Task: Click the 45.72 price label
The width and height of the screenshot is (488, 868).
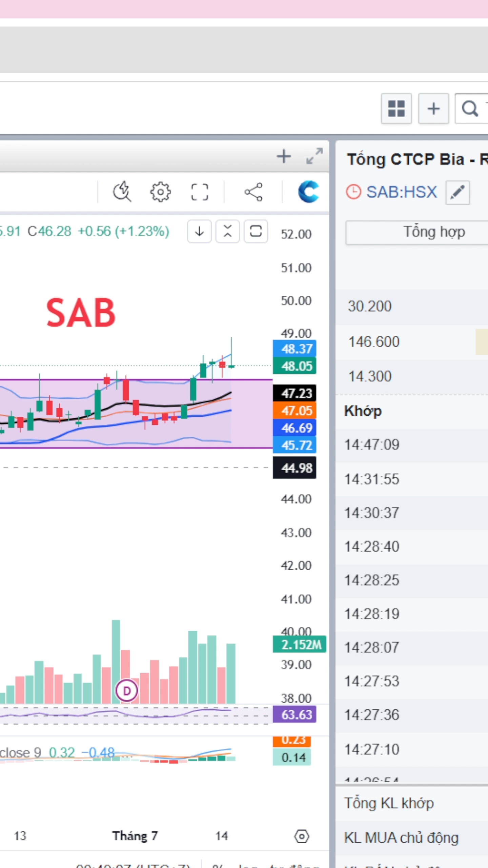Action: point(294,445)
